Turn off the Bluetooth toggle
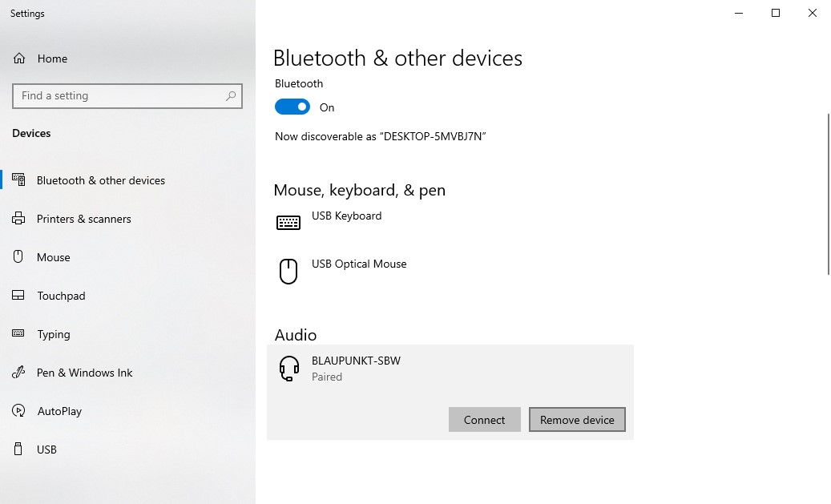This screenshot has height=504, width=831. 292,107
